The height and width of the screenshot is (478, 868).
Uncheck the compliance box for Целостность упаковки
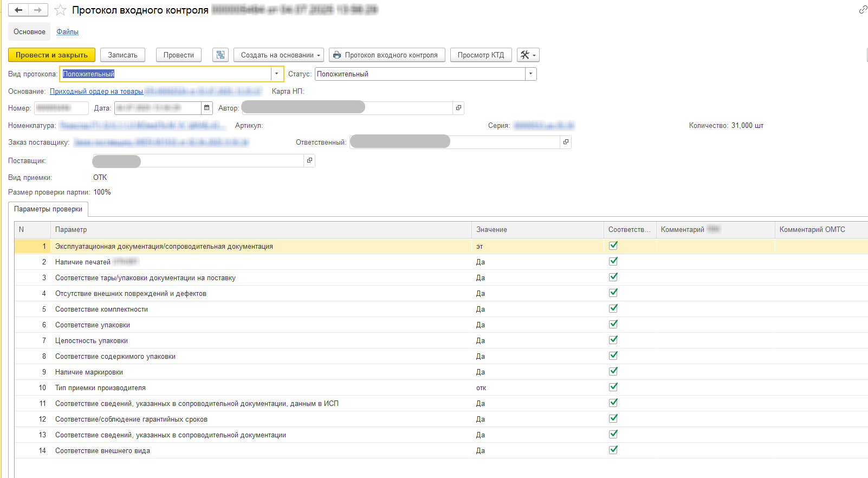tap(613, 340)
